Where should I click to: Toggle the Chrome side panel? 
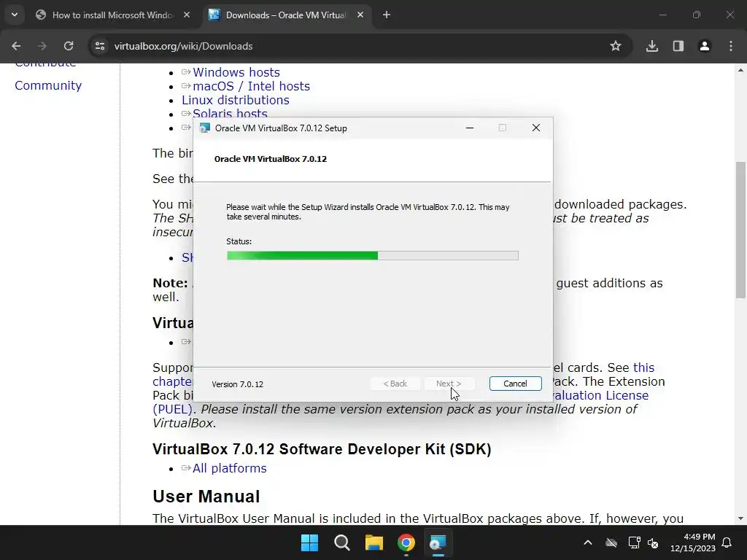pyautogui.click(x=678, y=46)
